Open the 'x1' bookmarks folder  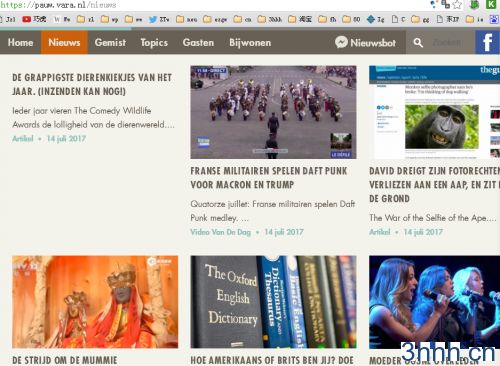pos(85,19)
